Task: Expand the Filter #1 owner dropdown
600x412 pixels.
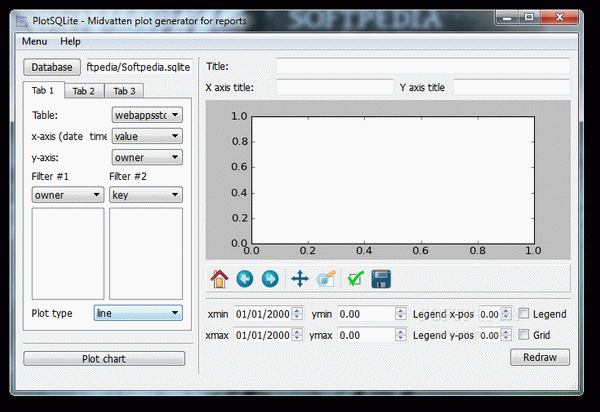Action: click(x=68, y=195)
